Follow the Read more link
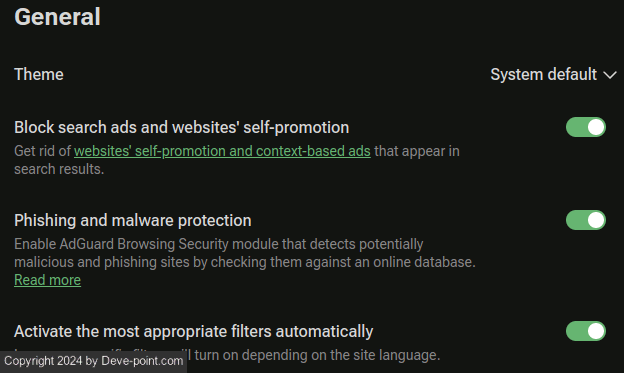 coord(47,280)
